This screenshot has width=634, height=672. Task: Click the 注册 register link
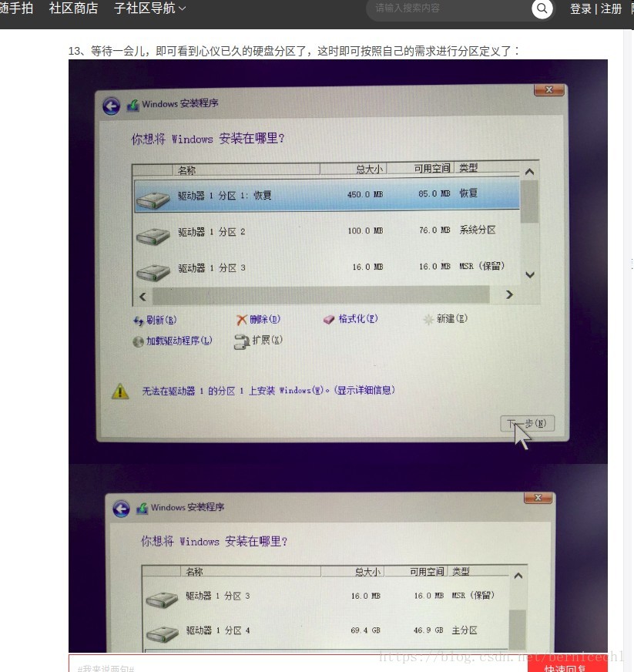[611, 8]
